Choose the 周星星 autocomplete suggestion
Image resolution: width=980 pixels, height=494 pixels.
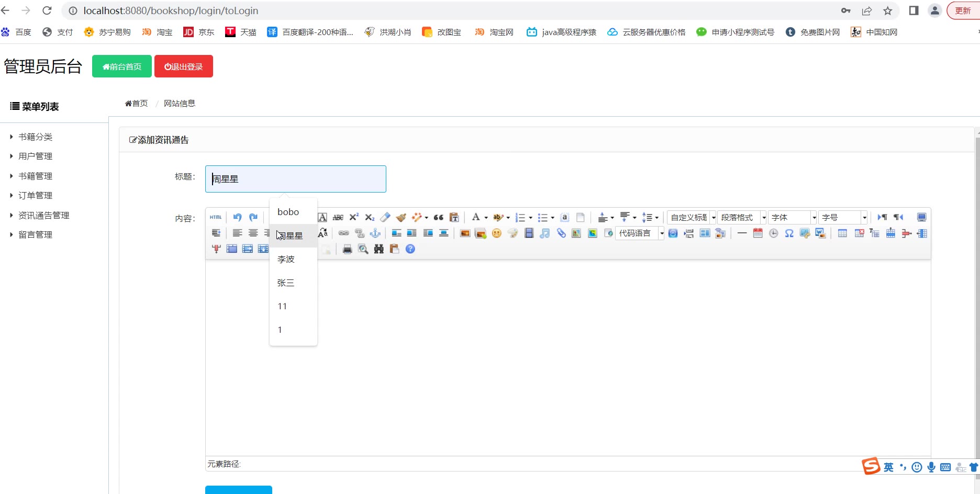click(x=293, y=235)
